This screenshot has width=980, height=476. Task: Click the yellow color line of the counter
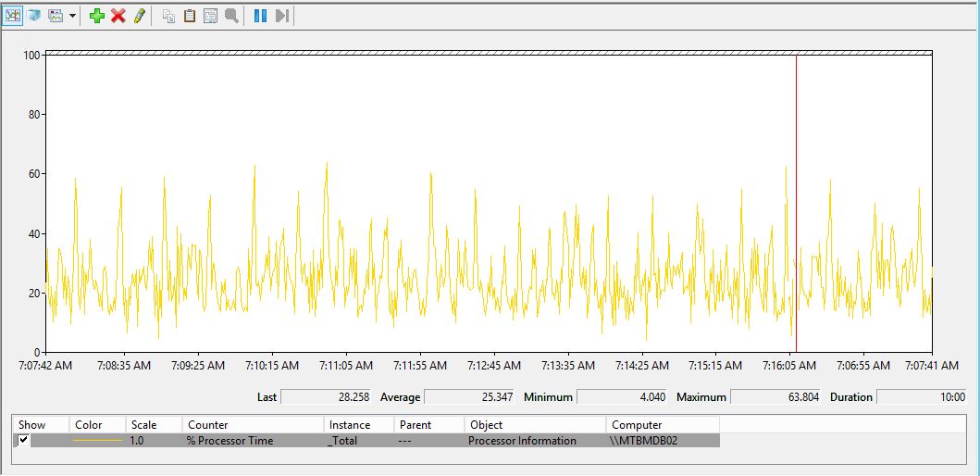tap(97, 441)
